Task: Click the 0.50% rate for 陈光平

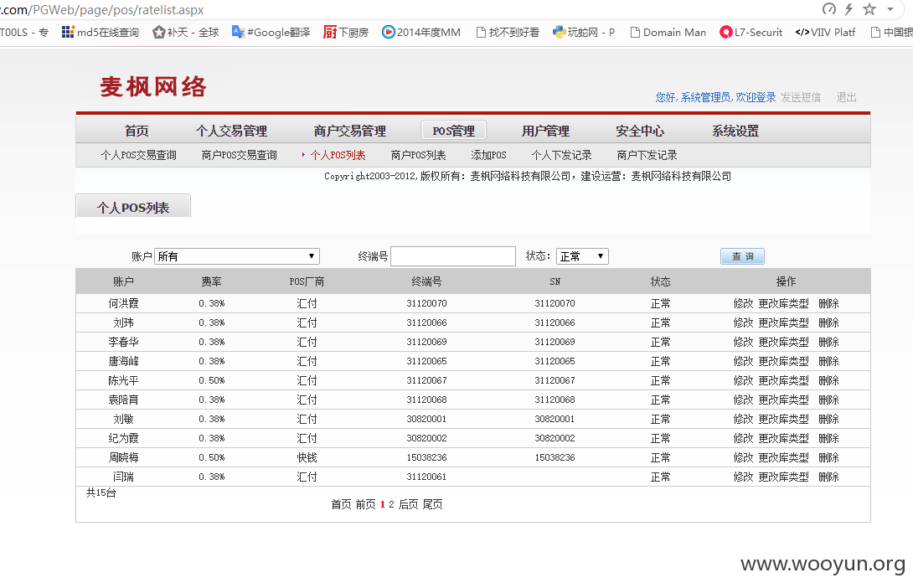Action: (211, 380)
